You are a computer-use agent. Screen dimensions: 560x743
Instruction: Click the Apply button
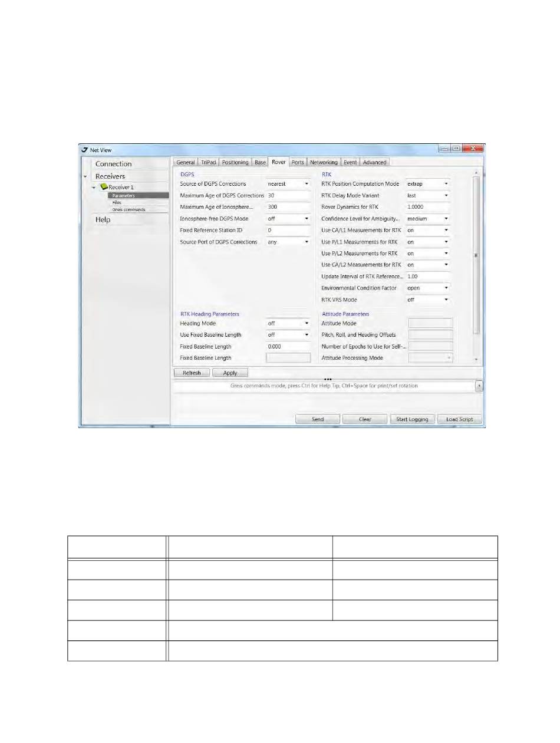pyautogui.click(x=230, y=373)
